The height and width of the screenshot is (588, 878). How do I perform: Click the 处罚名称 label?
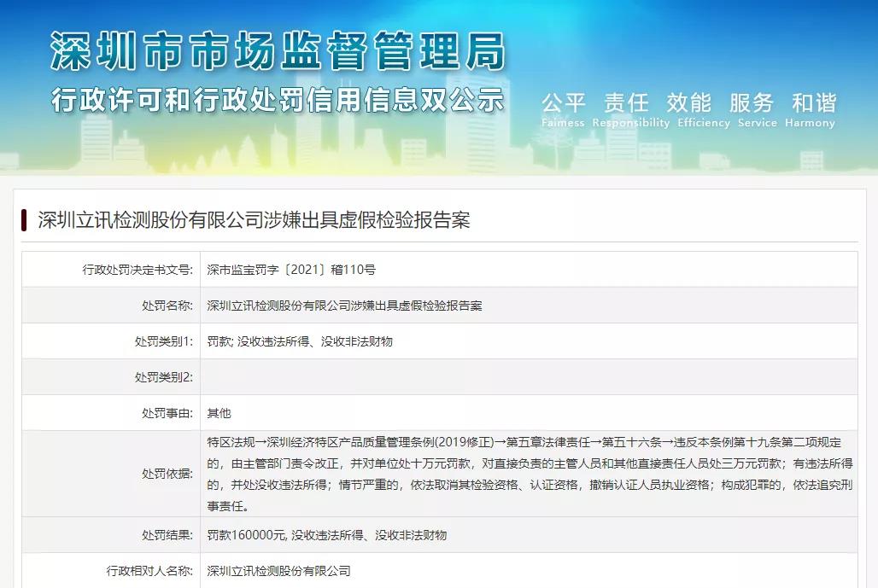click(x=167, y=306)
